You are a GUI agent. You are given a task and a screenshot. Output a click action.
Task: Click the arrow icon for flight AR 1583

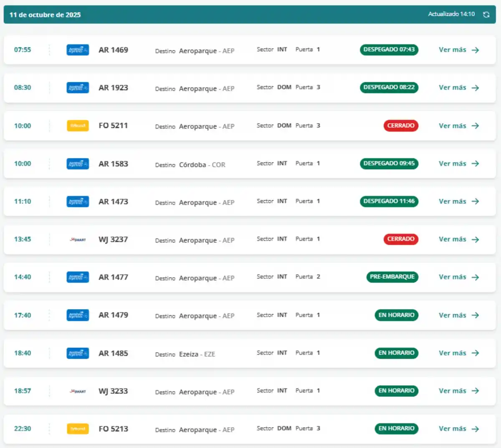[x=475, y=164]
